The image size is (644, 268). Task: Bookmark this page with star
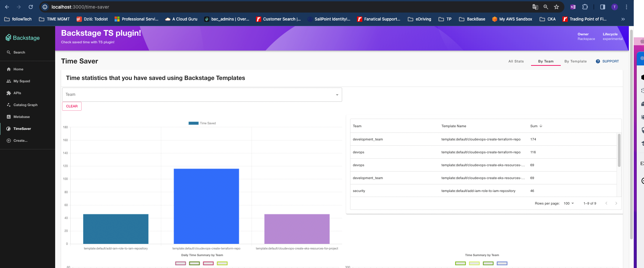coord(556,7)
